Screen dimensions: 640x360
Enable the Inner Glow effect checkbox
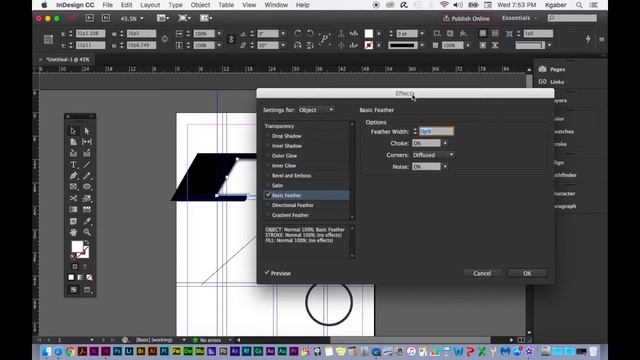[x=268, y=166]
